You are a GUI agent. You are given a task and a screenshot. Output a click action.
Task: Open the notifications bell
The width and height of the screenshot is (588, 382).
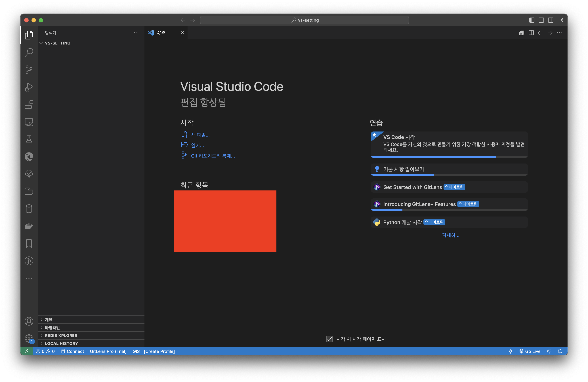click(x=560, y=351)
